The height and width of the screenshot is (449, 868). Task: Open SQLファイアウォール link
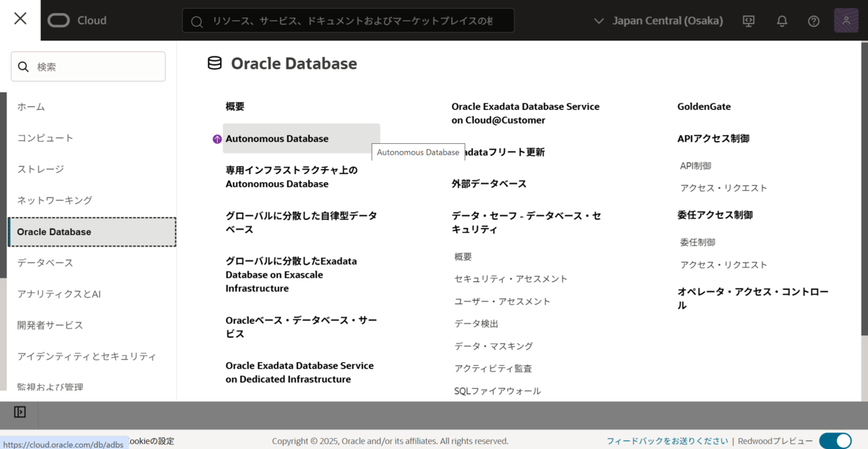[x=498, y=391]
